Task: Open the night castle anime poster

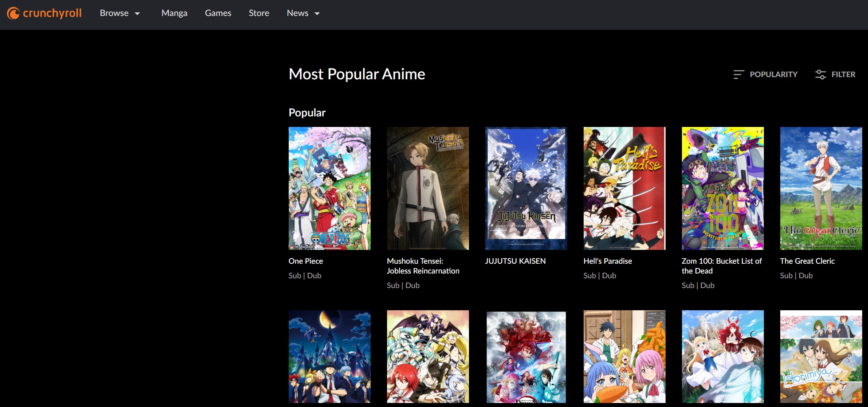Action: (330, 356)
